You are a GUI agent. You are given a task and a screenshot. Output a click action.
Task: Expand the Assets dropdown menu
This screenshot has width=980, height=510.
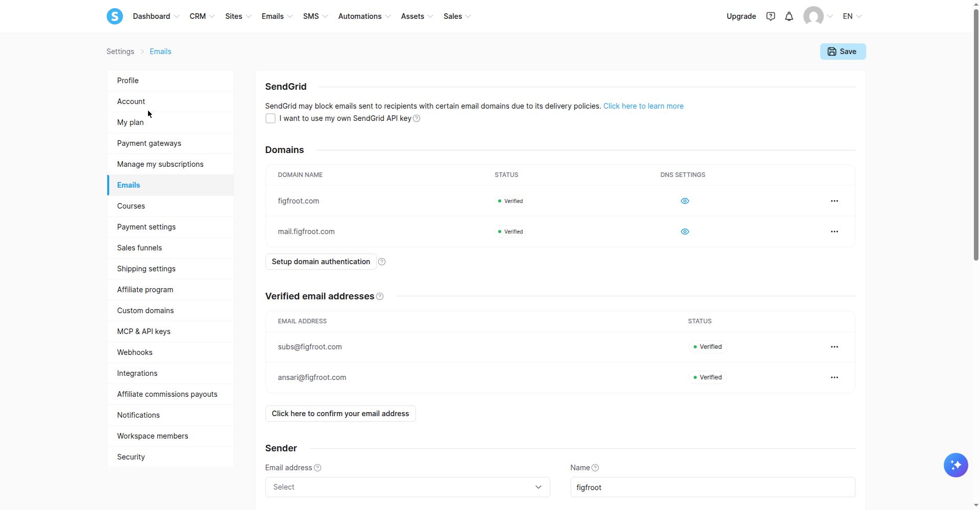click(x=417, y=16)
